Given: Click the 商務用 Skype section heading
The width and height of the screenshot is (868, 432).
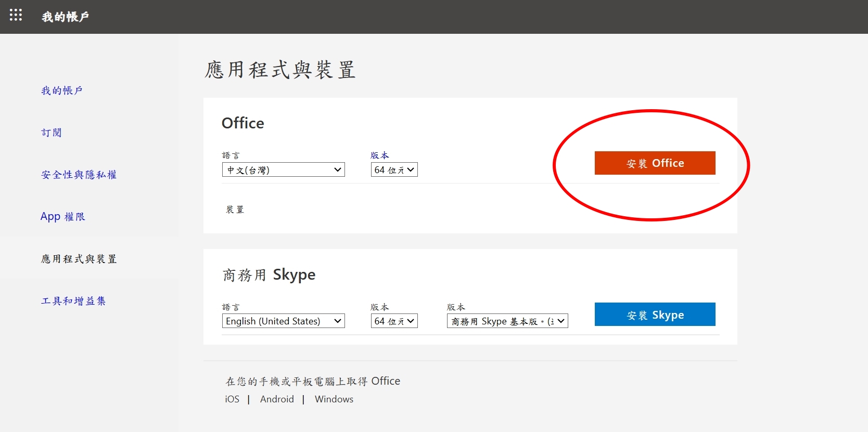Looking at the screenshot, I should tap(269, 274).
